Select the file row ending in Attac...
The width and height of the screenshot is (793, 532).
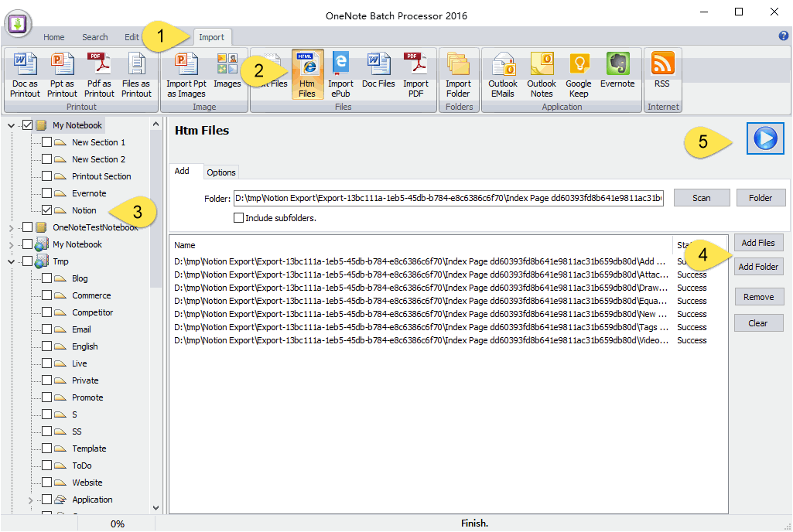[448, 275]
